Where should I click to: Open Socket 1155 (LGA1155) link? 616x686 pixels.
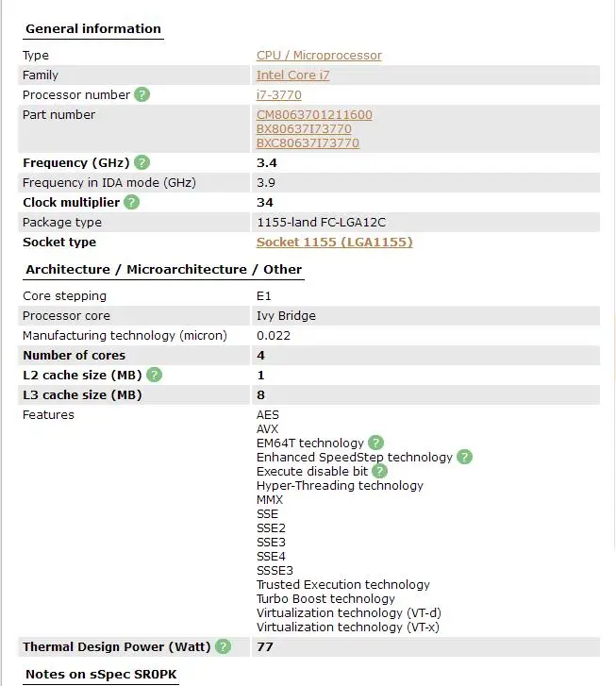(x=334, y=243)
